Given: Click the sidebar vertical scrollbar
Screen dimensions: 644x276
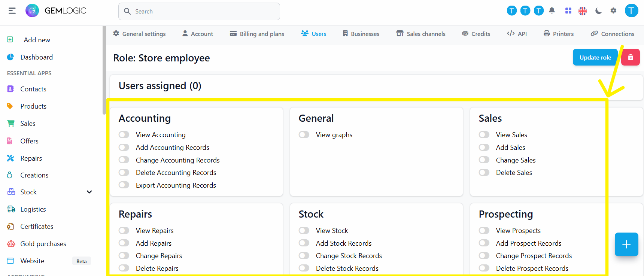Looking at the screenshot, I should (104, 70).
